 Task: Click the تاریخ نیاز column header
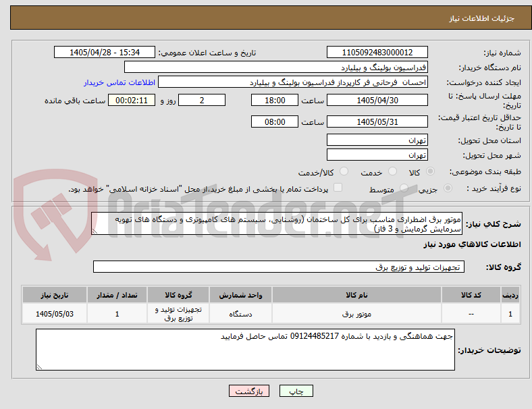pos(55,295)
